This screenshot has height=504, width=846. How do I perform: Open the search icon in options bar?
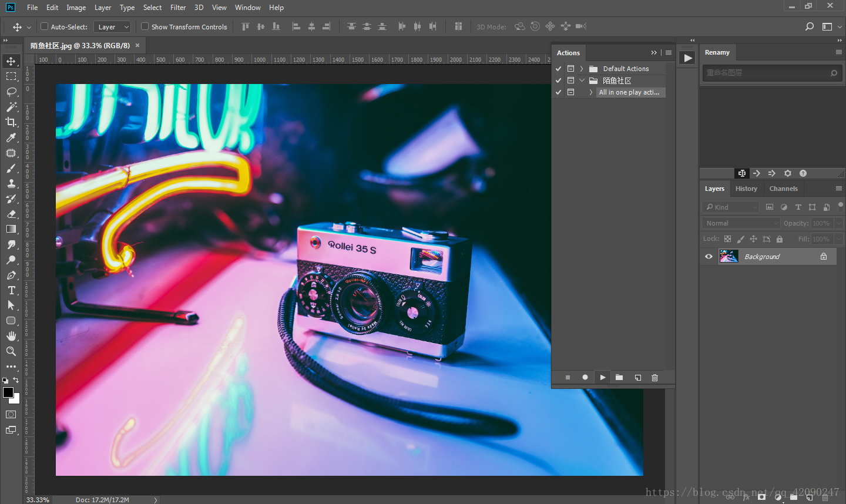click(810, 26)
